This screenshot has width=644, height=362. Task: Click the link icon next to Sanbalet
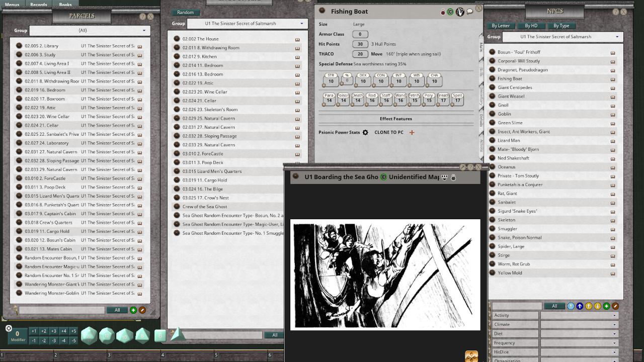(613, 202)
